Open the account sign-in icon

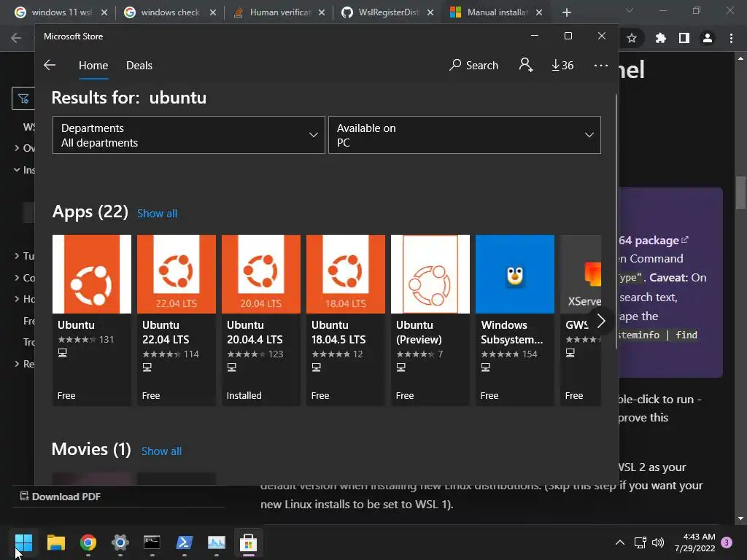pos(526,65)
